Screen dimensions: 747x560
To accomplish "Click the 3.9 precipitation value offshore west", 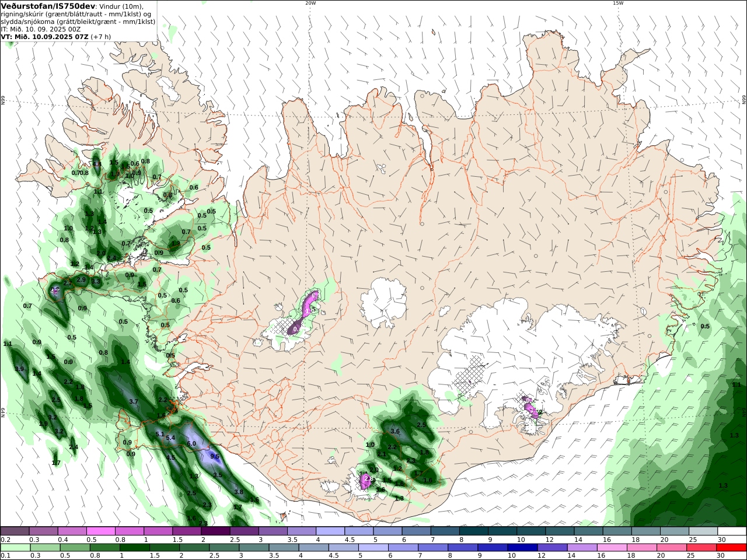I will tap(19, 369).
